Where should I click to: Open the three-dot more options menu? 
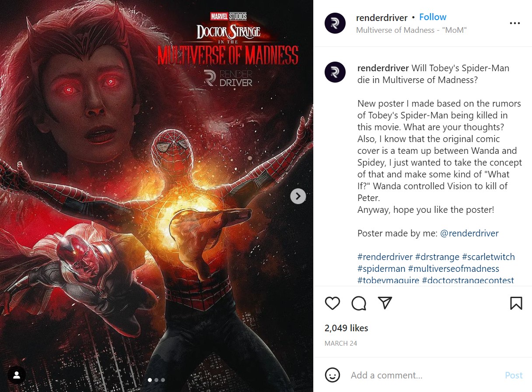click(515, 23)
